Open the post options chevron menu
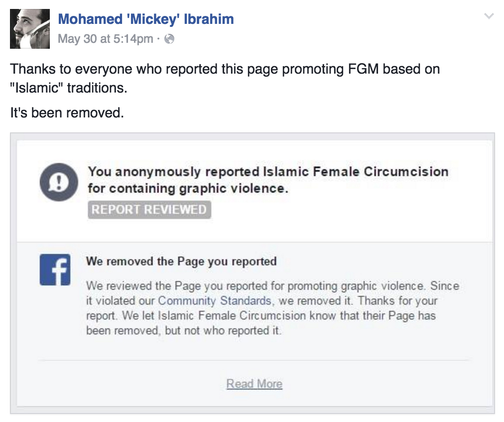 [x=489, y=16]
